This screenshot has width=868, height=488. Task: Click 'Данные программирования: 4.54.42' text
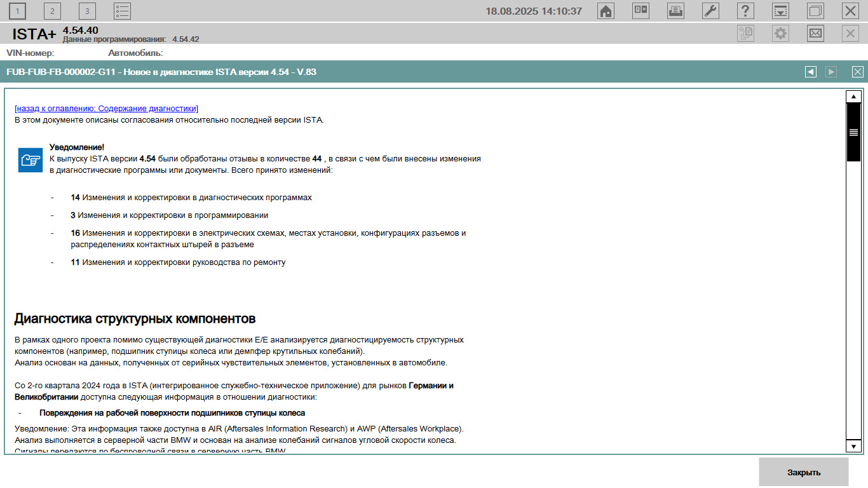pos(131,39)
